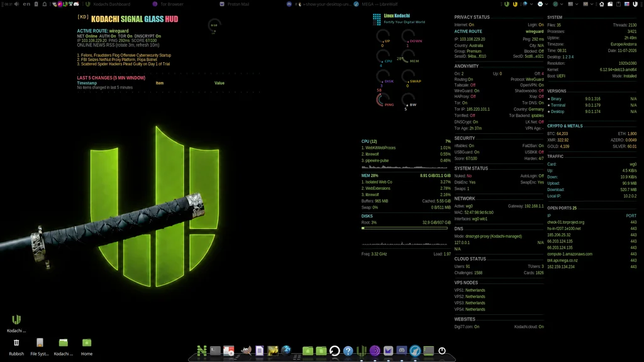This screenshot has height=362, width=644.
Task: Open Proton Mail from the dock
Action: (x=388, y=351)
